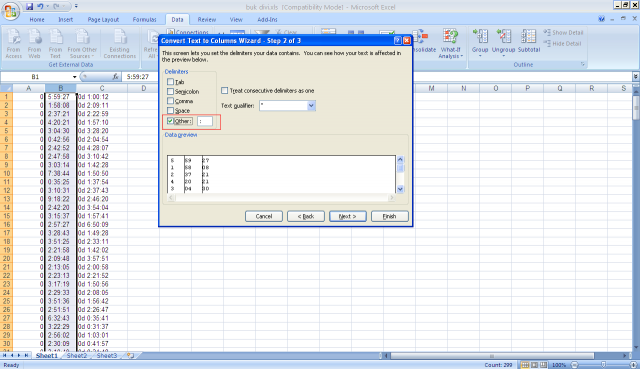Click the Office button logo
Viewport: 640px width, 369px height.
point(11,11)
